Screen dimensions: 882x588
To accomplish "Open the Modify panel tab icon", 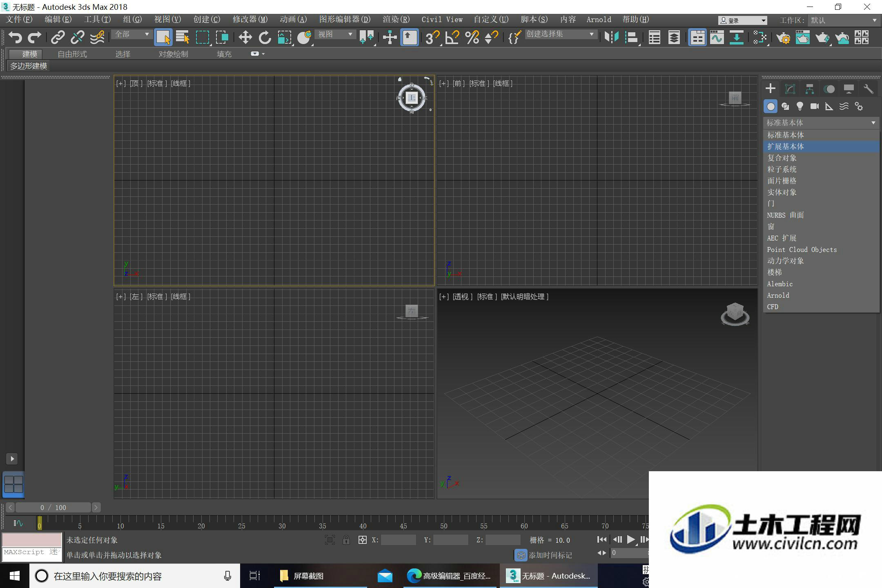I will [x=790, y=89].
